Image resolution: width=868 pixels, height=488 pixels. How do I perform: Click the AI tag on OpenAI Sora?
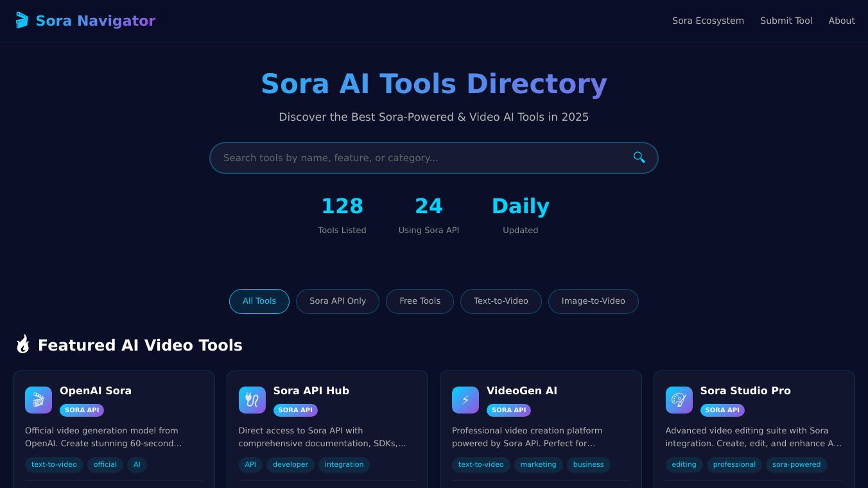coord(137,465)
